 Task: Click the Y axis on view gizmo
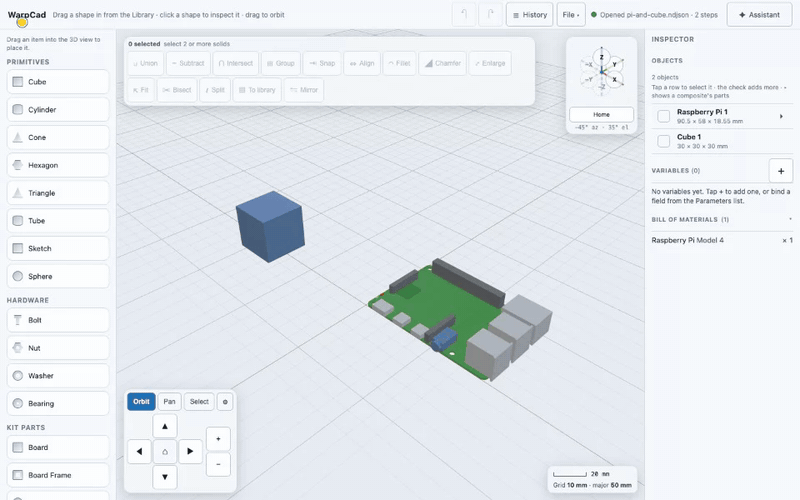[615, 65]
